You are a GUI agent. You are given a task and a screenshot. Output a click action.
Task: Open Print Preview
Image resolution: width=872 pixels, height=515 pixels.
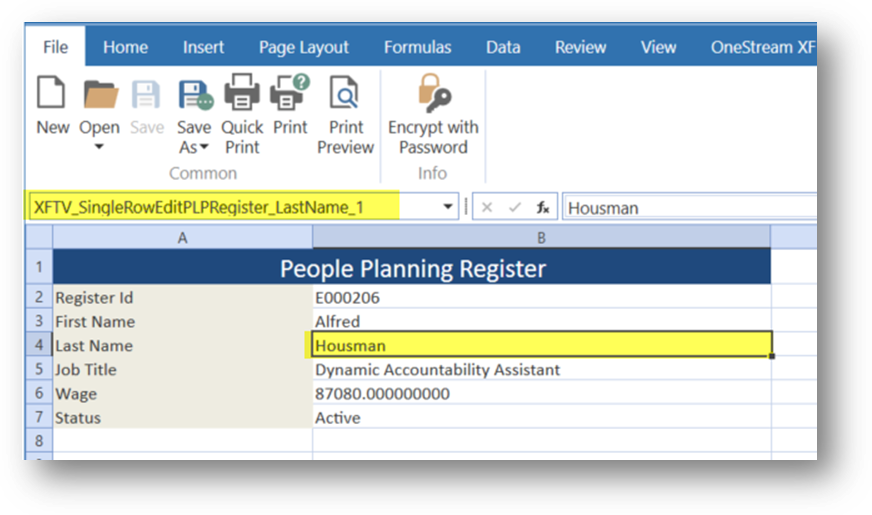point(345,94)
